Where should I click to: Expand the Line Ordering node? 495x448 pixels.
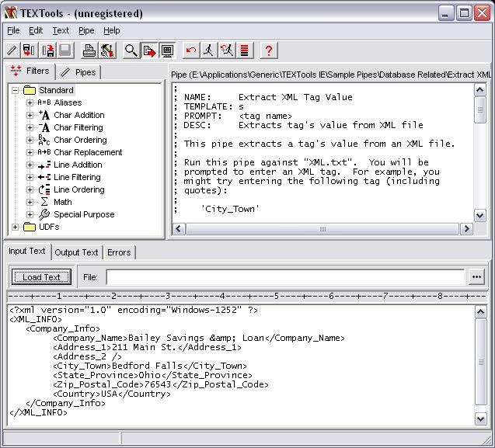(x=30, y=190)
